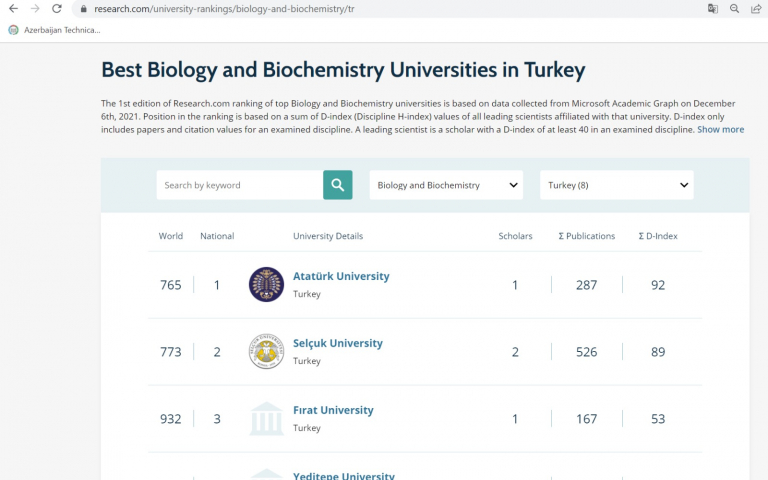Click the Atatürk University logo
This screenshot has width=768, height=480.
(x=266, y=285)
